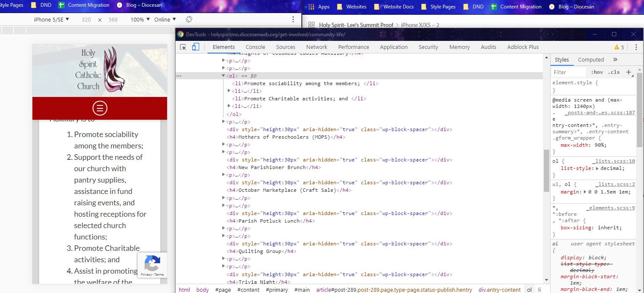
Task: Open the Online network throttling dropdown
Action: (165, 19)
